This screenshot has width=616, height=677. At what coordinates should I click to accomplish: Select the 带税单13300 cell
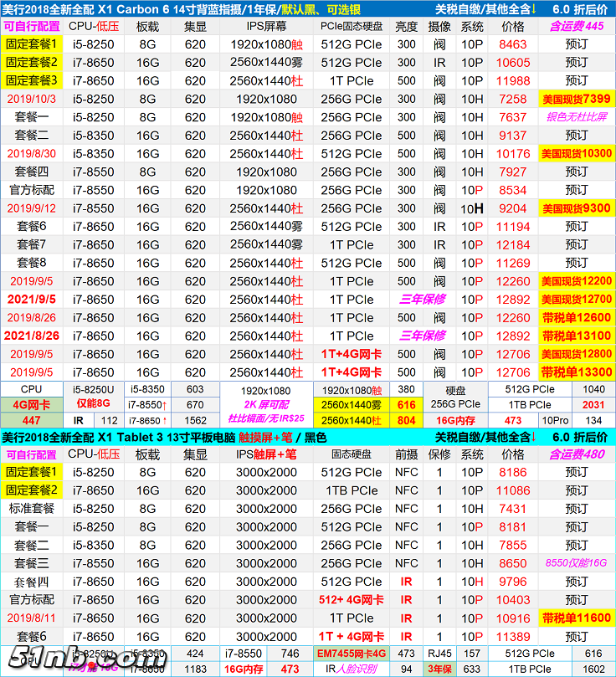click(576, 372)
